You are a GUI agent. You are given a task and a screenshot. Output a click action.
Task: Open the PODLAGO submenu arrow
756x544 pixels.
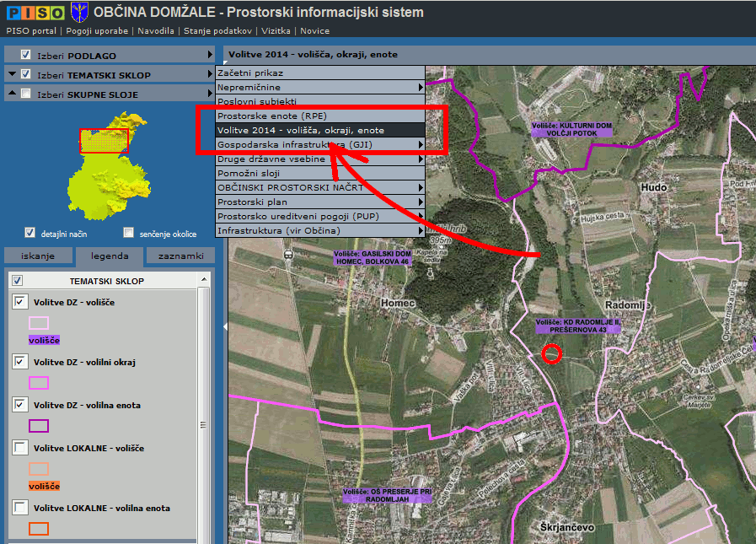[x=210, y=55]
